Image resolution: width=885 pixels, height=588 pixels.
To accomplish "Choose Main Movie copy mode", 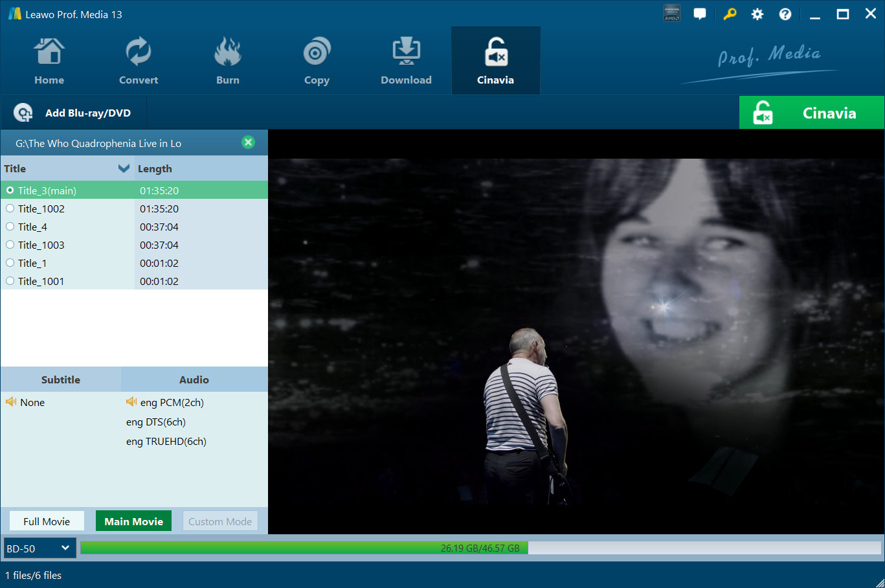I will 133,521.
